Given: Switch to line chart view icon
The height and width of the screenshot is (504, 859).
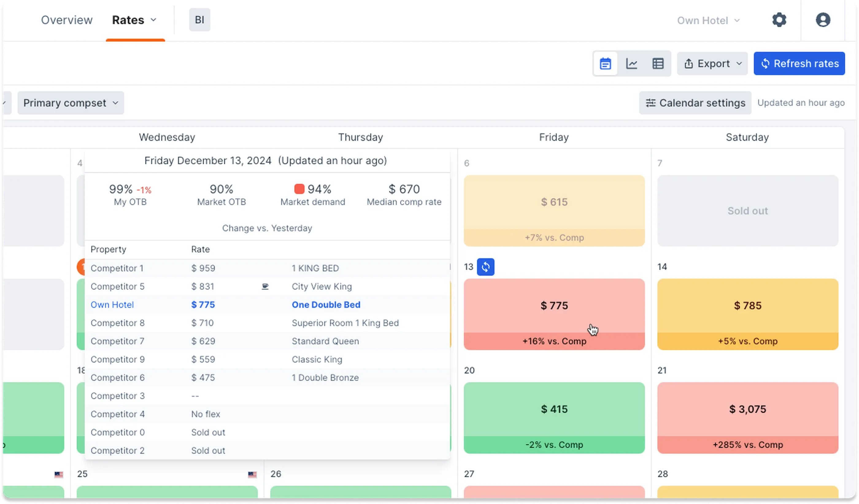Looking at the screenshot, I should click(x=632, y=64).
